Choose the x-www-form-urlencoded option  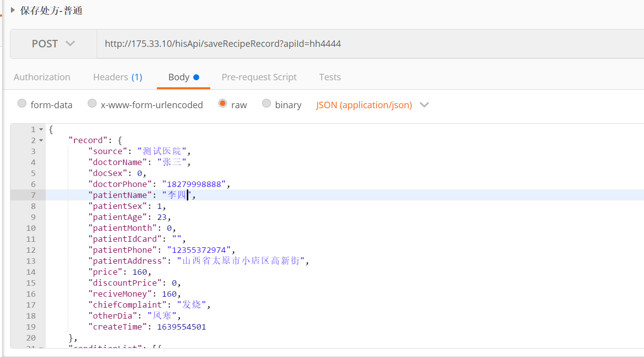tap(92, 103)
